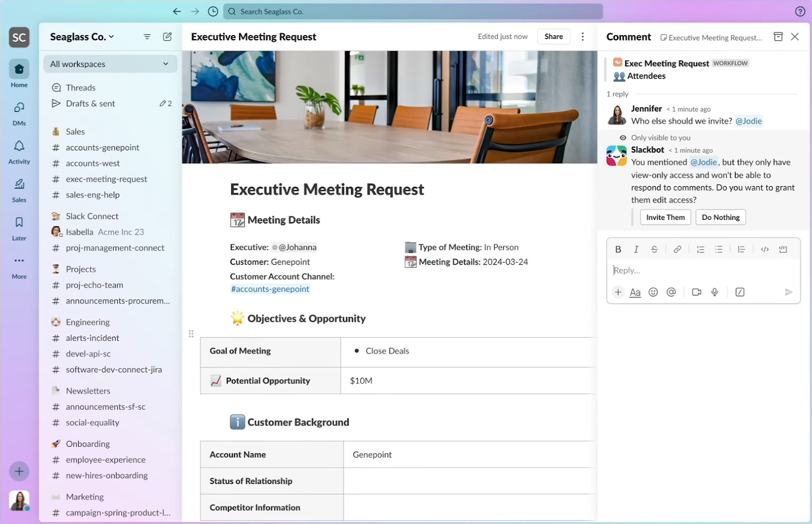Click the plus create button at bottom left

tap(19, 471)
